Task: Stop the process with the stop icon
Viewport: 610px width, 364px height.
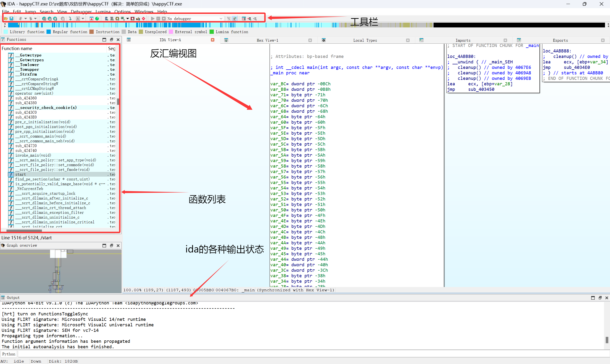Action: pos(164,18)
